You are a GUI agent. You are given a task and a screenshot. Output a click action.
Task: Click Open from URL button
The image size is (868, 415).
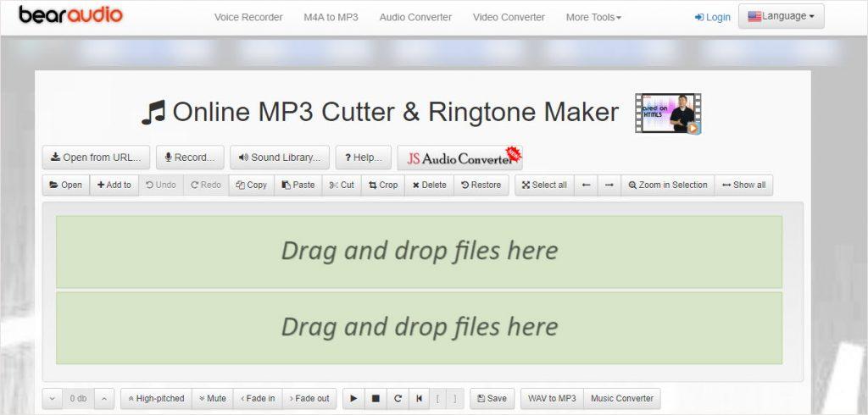pyautogui.click(x=96, y=158)
